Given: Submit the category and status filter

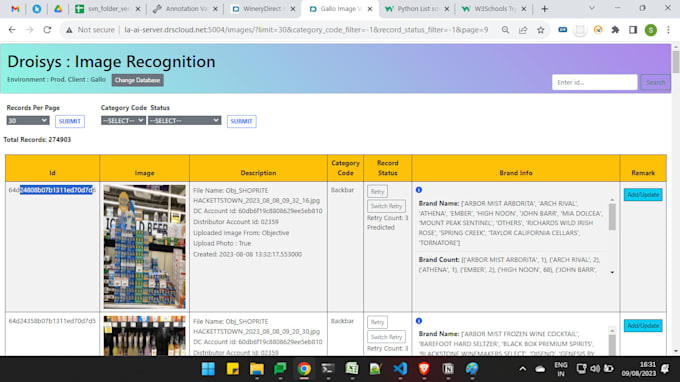Looking at the screenshot, I should click(242, 121).
